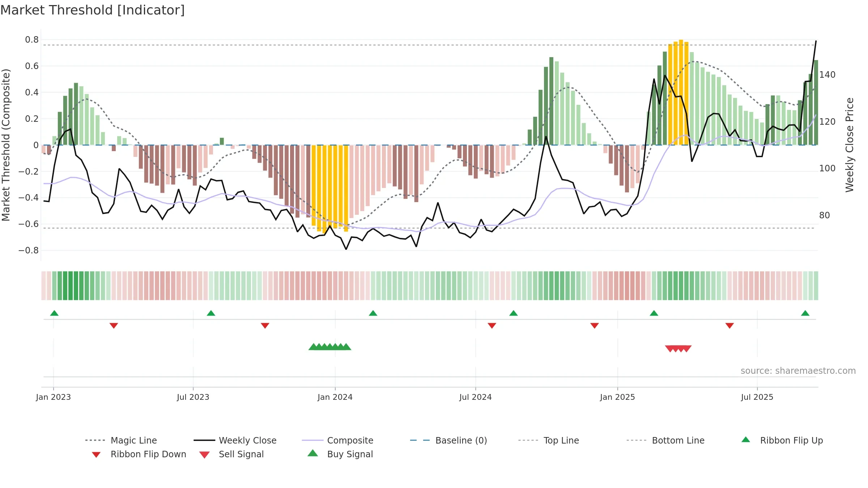
Task: Click the Jul 2023 x-axis label
Action: point(193,397)
